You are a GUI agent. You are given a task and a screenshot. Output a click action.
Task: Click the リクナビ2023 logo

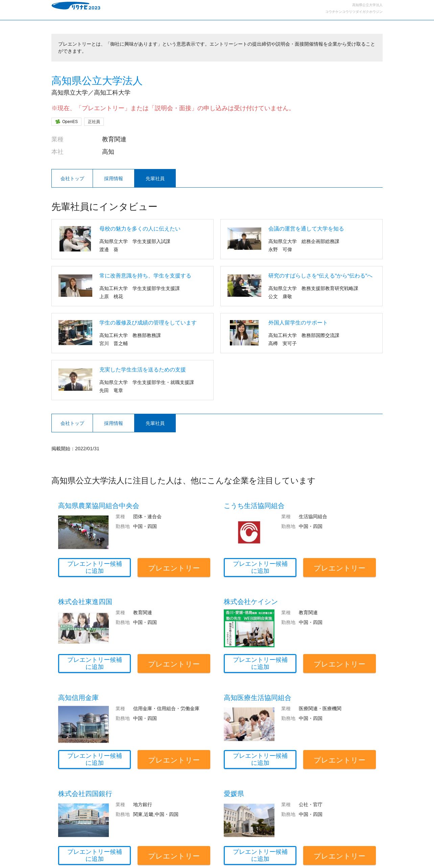pos(76,6)
